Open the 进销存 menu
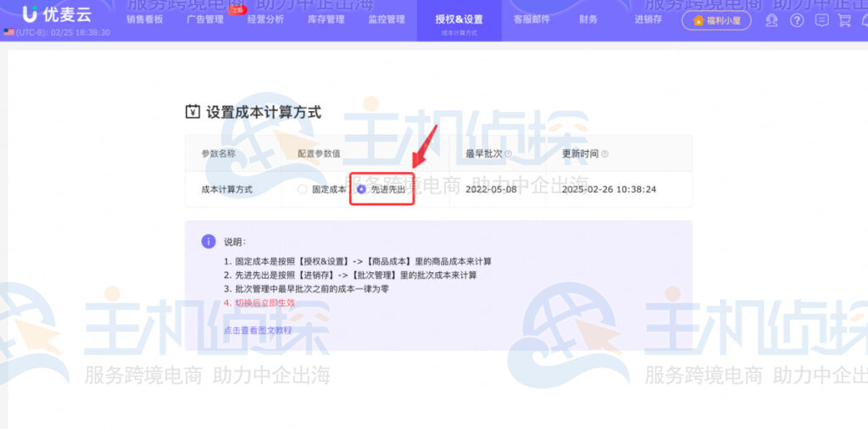Viewport: 868px width, 429px height. click(648, 19)
